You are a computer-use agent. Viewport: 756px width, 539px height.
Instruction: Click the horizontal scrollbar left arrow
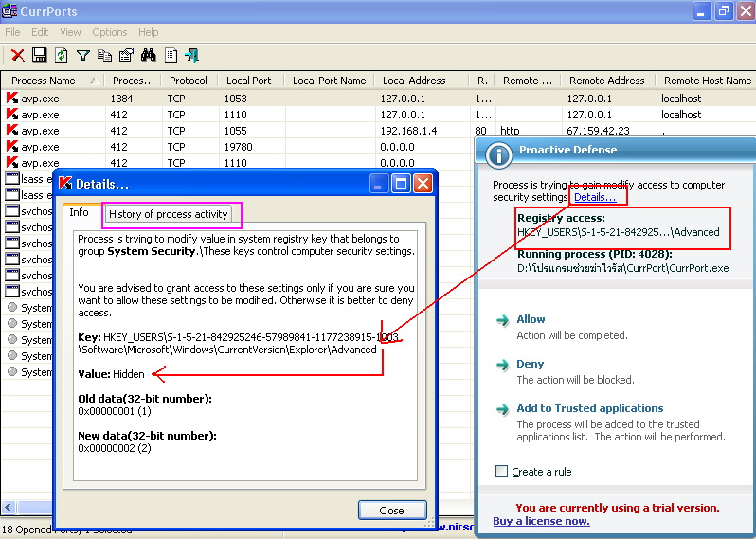[x=9, y=507]
